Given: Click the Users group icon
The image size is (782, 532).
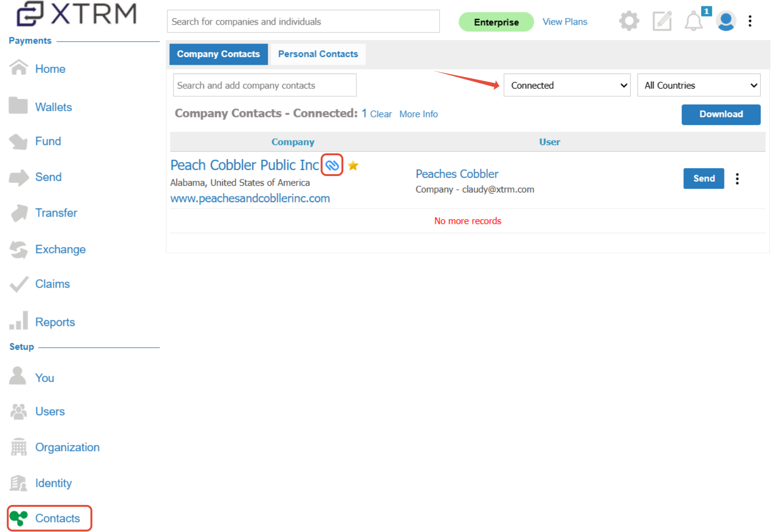Looking at the screenshot, I should [x=19, y=412].
